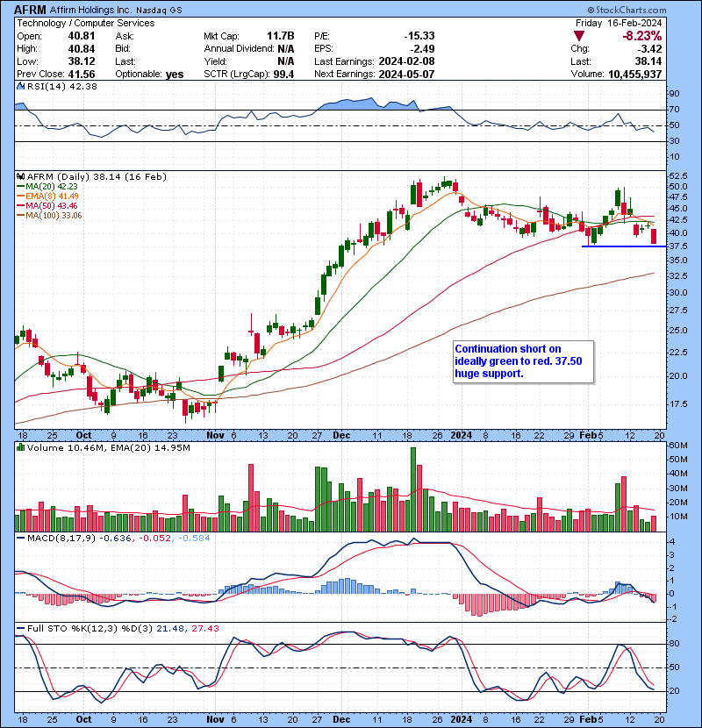Click the -8.23% percent change
This screenshot has width=702, height=728.
click(642, 36)
